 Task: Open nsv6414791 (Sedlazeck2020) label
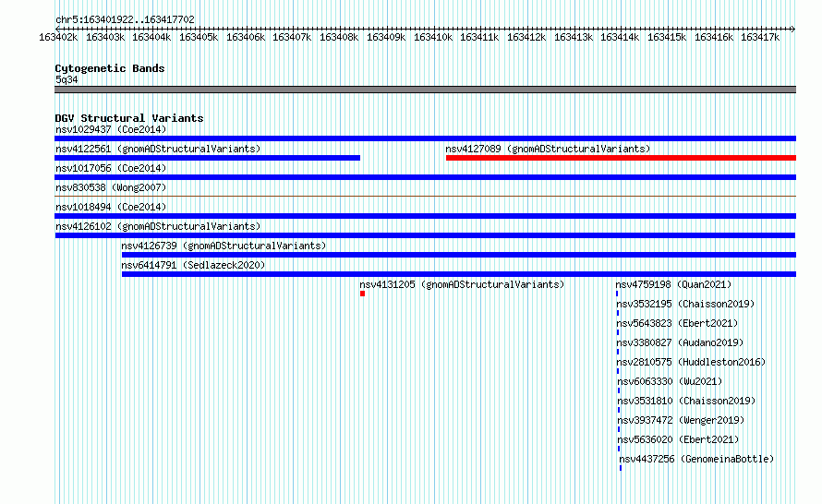pos(193,265)
